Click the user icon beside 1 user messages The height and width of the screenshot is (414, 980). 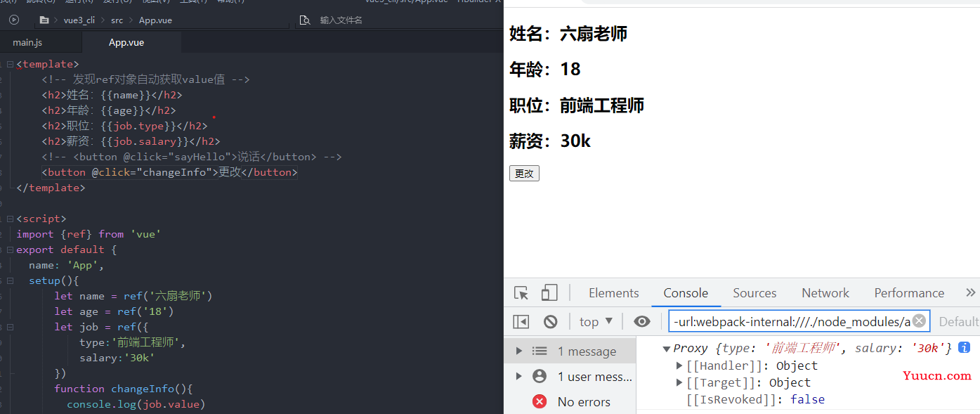point(540,376)
